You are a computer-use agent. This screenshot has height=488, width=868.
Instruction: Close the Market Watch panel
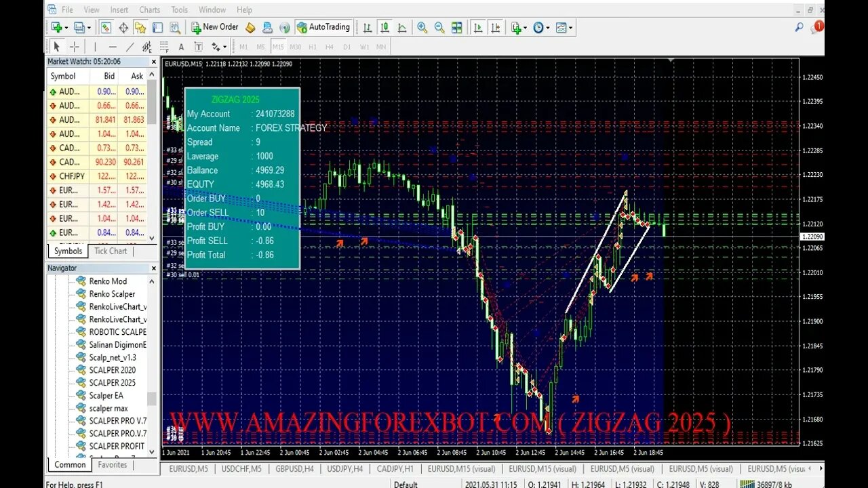pyautogui.click(x=153, y=62)
